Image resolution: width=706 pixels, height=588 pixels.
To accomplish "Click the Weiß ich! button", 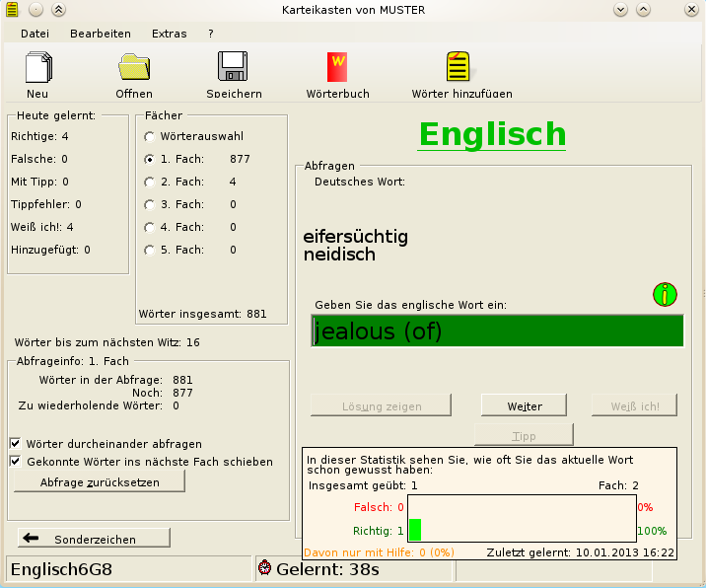I will pyautogui.click(x=634, y=405).
